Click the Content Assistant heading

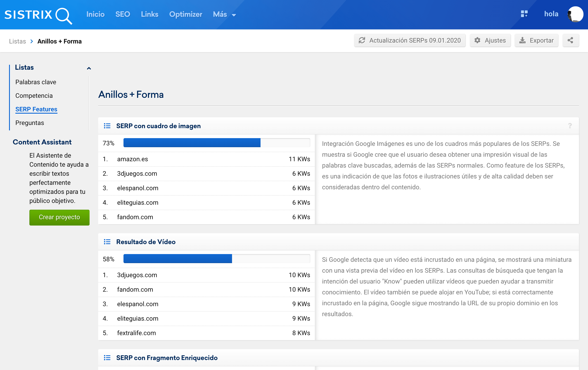click(42, 142)
